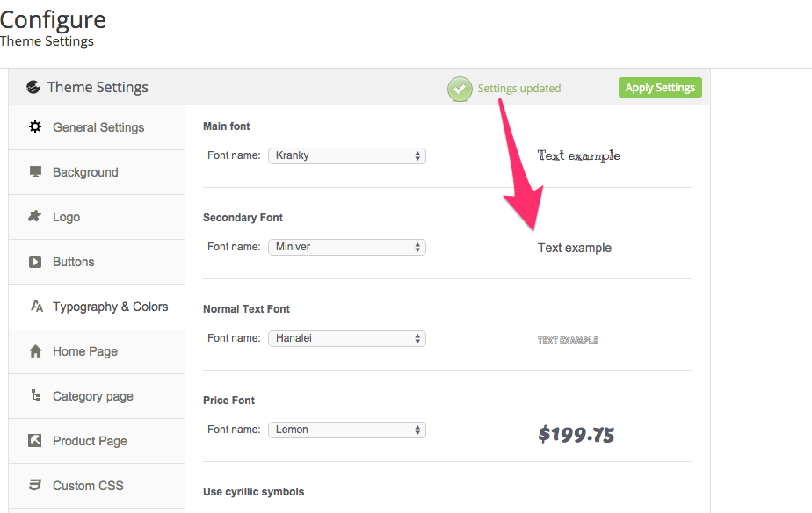This screenshot has height=513, width=812.
Task: Click the Settings updated message
Action: pos(518,89)
